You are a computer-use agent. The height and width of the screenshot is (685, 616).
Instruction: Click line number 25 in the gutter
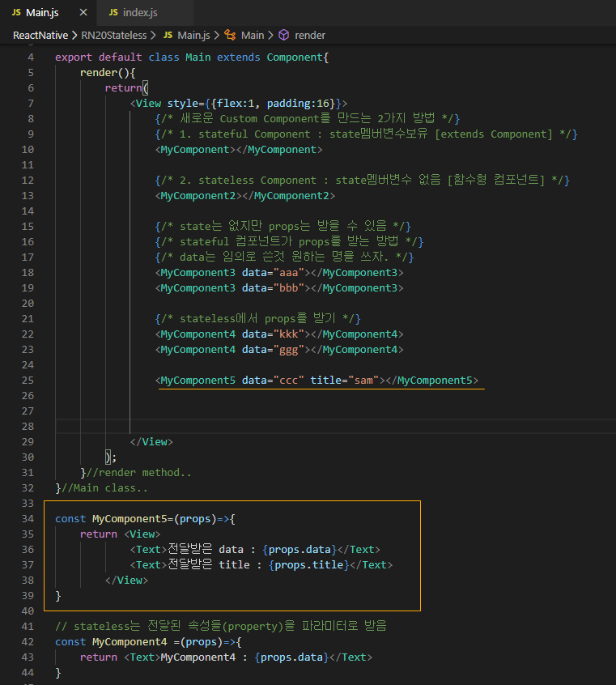click(x=28, y=381)
